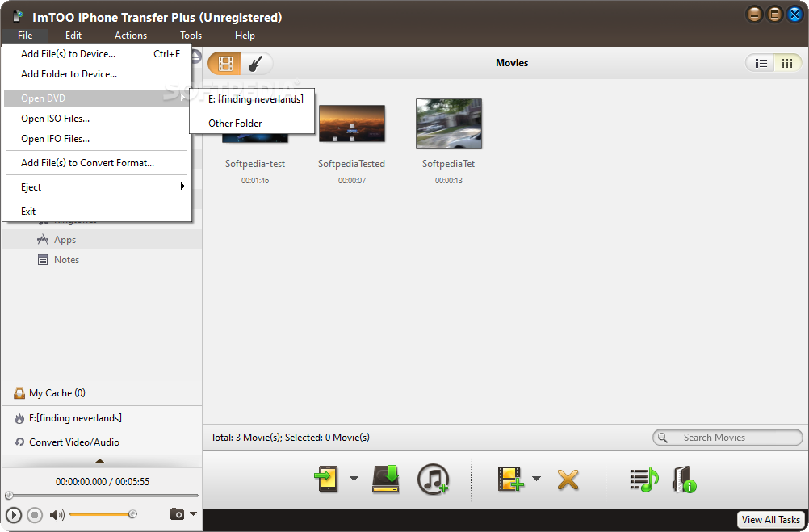The width and height of the screenshot is (809, 532).
Task: Click the add-movie filmstrip icon
Action: (510, 479)
